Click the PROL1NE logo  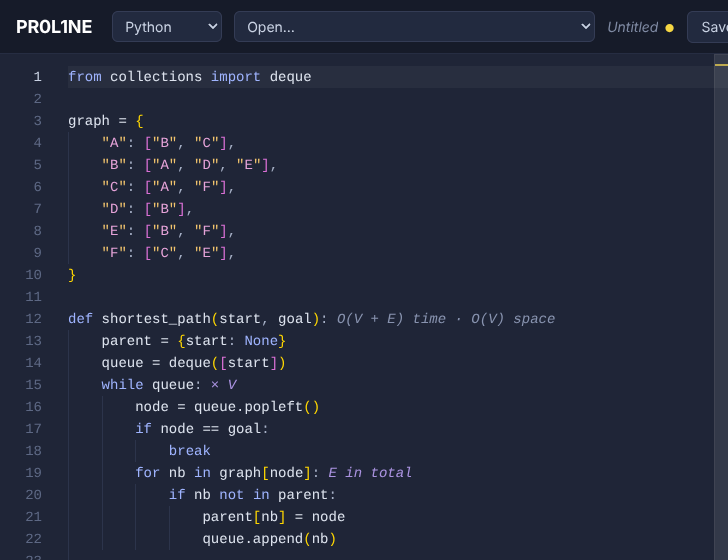click(x=54, y=27)
